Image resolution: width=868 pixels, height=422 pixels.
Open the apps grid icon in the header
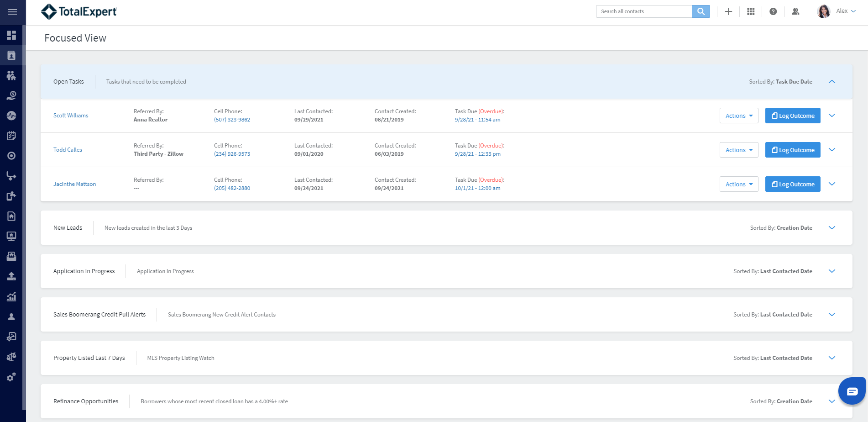pos(751,11)
